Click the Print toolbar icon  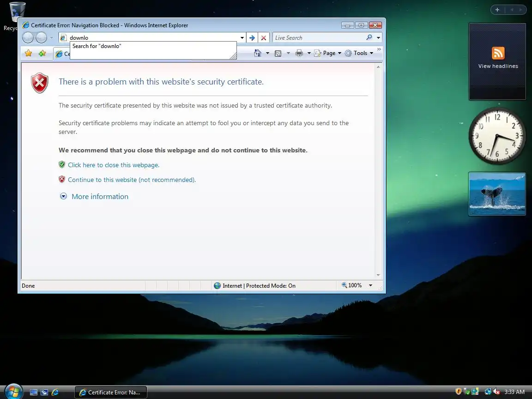coord(299,53)
